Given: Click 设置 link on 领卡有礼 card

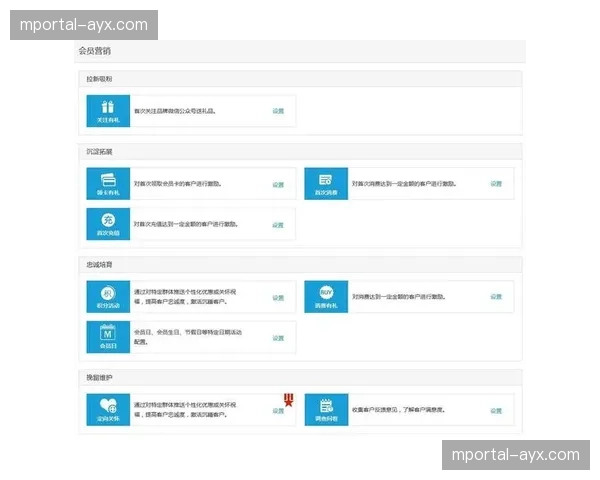Looking at the screenshot, I should pyautogui.click(x=278, y=185).
